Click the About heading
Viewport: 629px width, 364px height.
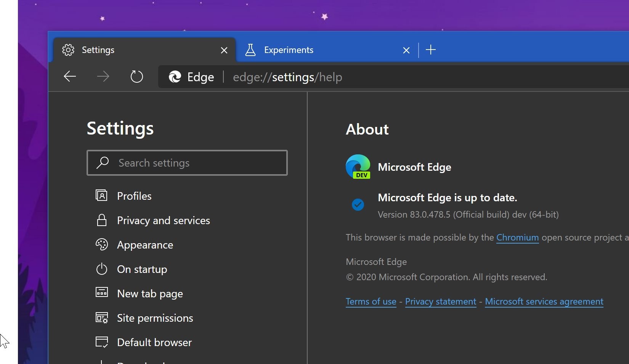pyautogui.click(x=367, y=129)
